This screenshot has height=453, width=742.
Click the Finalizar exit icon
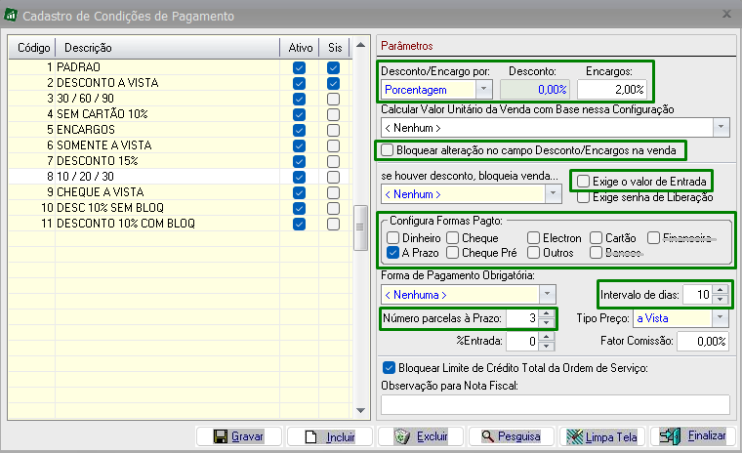pos(670,436)
